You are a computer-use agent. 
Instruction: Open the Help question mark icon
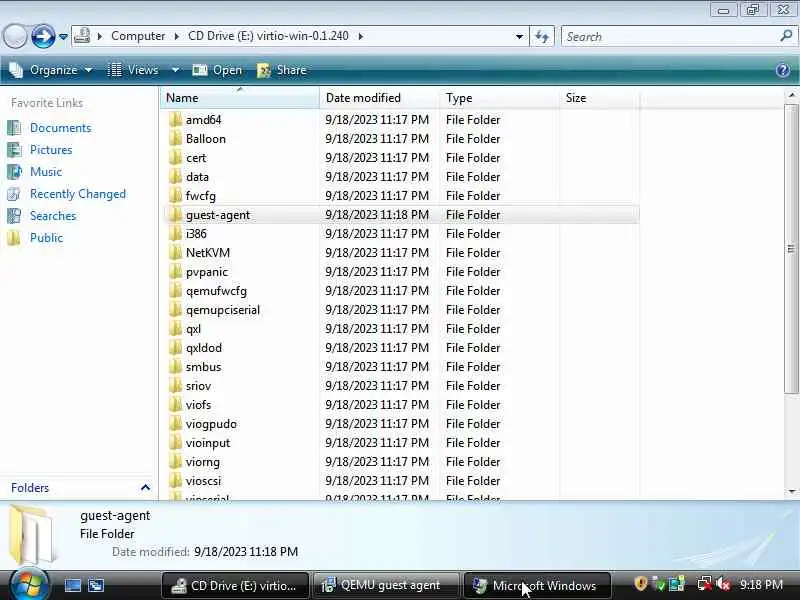click(x=783, y=70)
